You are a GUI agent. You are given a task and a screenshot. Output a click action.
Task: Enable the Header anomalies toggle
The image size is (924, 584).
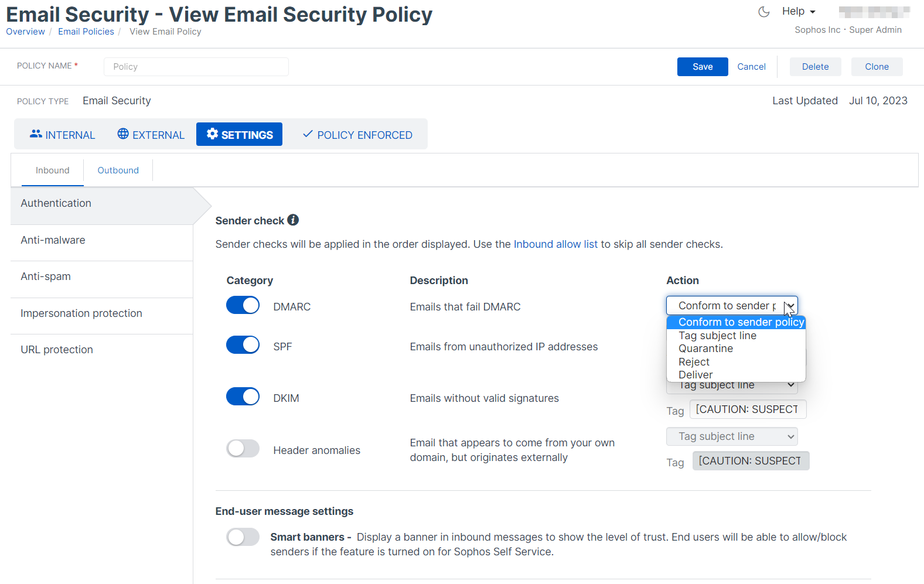pos(243,449)
